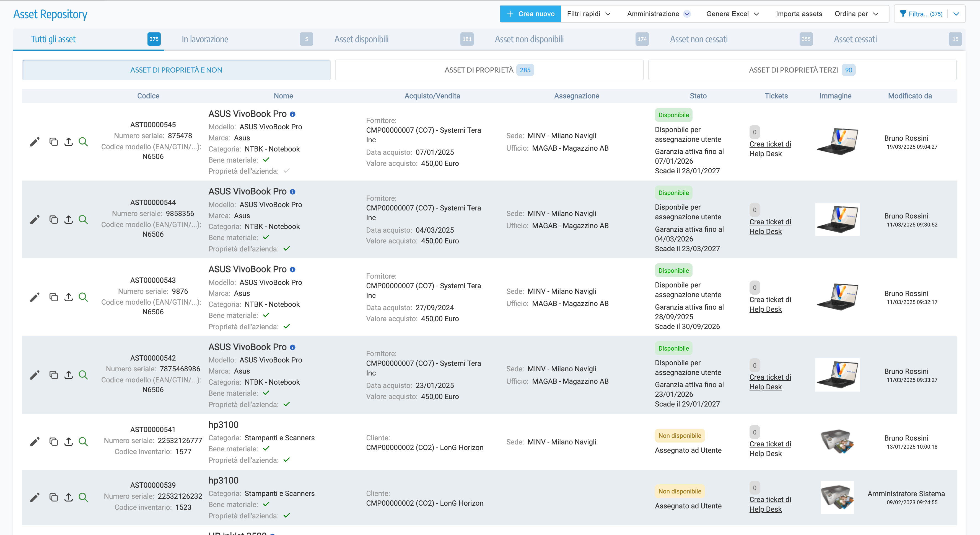The width and height of the screenshot is (980, 535).
Task: Open hp3100 printer thumbnail for AST00000541
Action: [837, 442]
